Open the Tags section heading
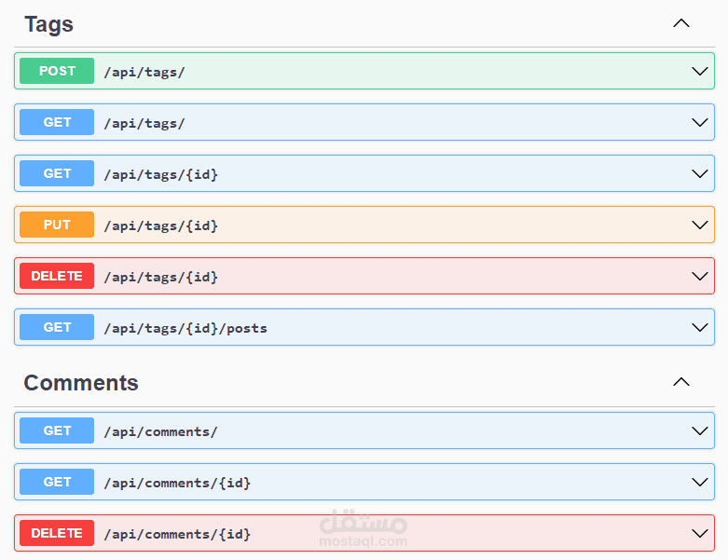 [x=48, y=24]
